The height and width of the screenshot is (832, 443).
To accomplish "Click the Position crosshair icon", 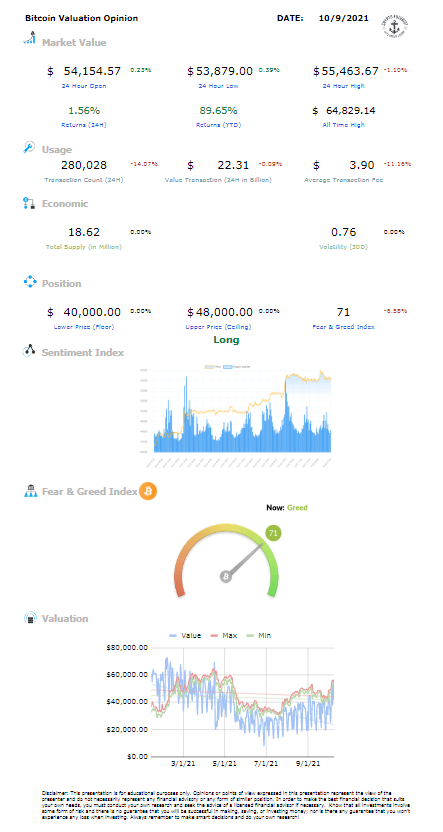I will click(30, 282).
